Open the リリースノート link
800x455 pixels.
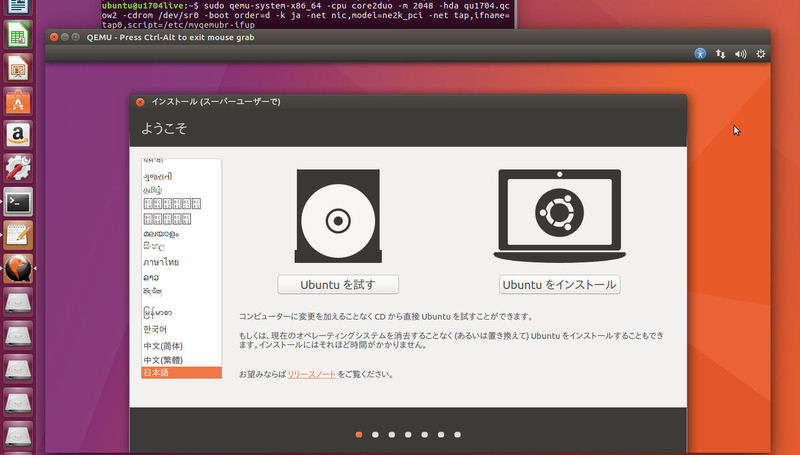tap(311, 374)
